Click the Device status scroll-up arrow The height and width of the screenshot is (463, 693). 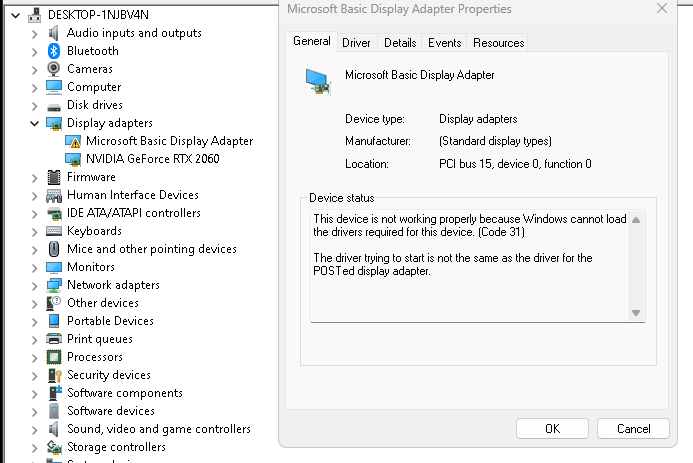[636, 220]
